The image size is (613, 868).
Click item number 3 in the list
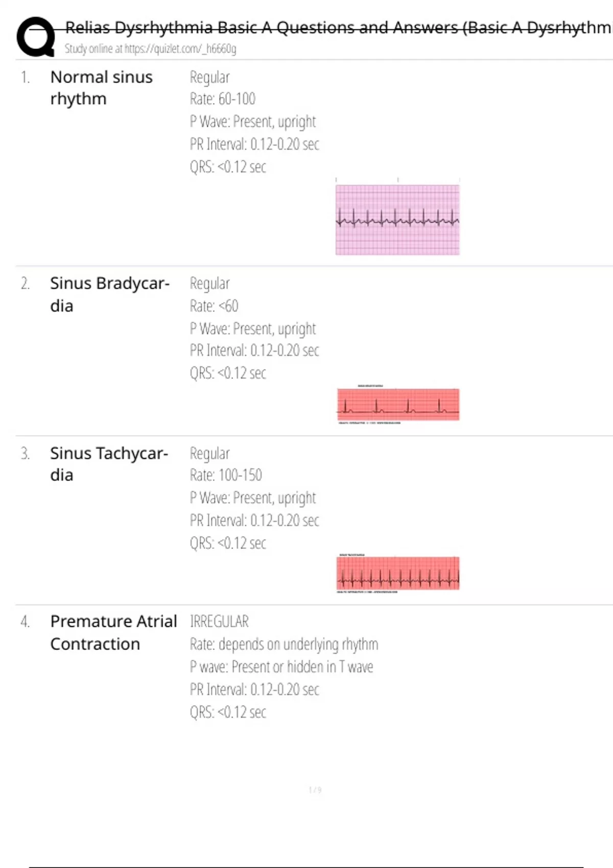coord(25,453)
